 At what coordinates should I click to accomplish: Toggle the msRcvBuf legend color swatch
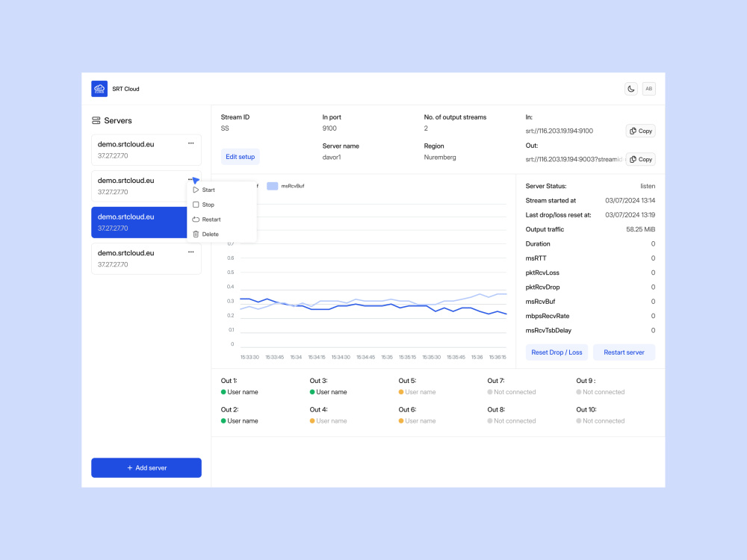click(273, 186)
